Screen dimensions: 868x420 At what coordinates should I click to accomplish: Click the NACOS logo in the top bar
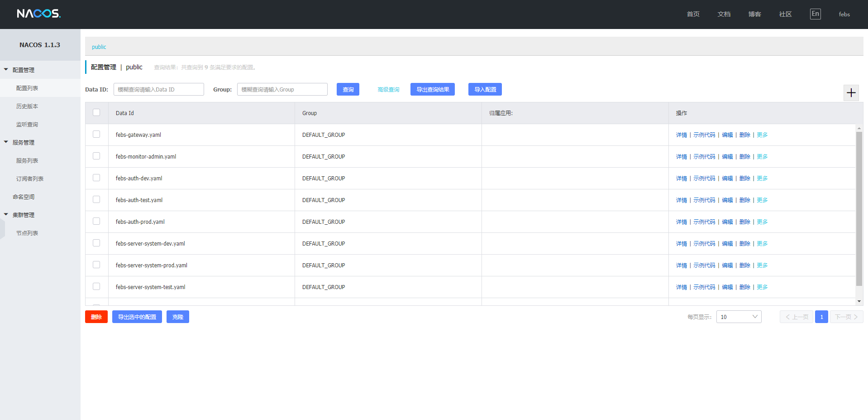pyautogui.click(x=38, y=13)
